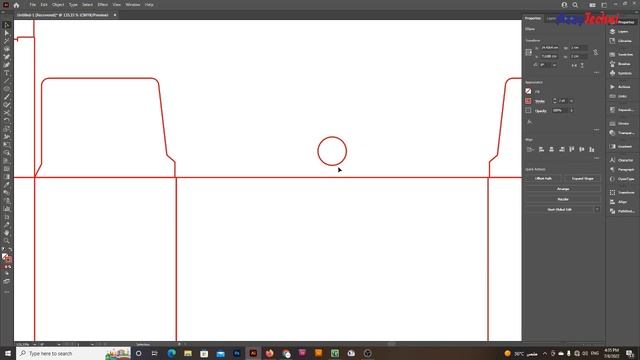Image resolution: width=640 pixels, height=360 pixels.
Task: Open the rotation angle dropdown in Transform
Action: pos(554,65)
